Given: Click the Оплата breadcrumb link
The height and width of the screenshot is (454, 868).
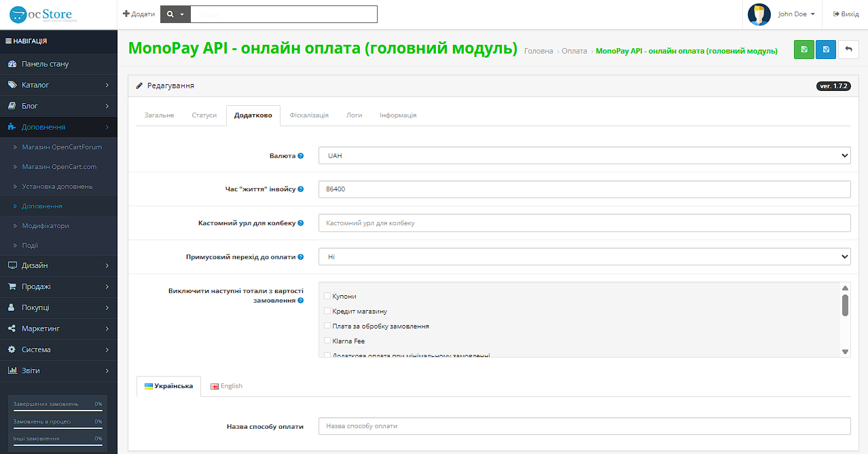Looking at the screenshot, I should click(575, 51).
